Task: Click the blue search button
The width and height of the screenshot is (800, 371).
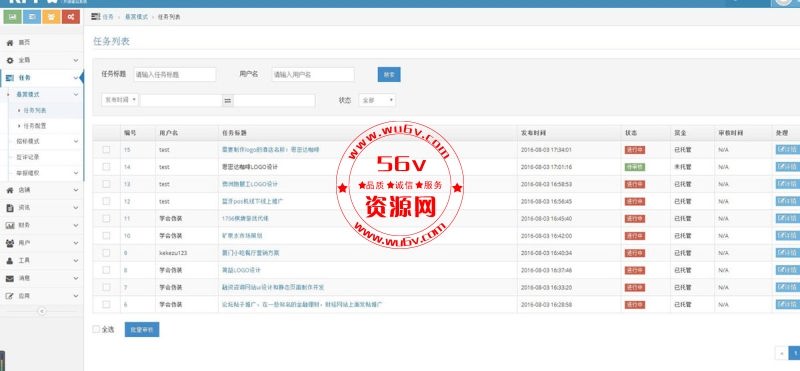Action: click(x=389, y=75)
